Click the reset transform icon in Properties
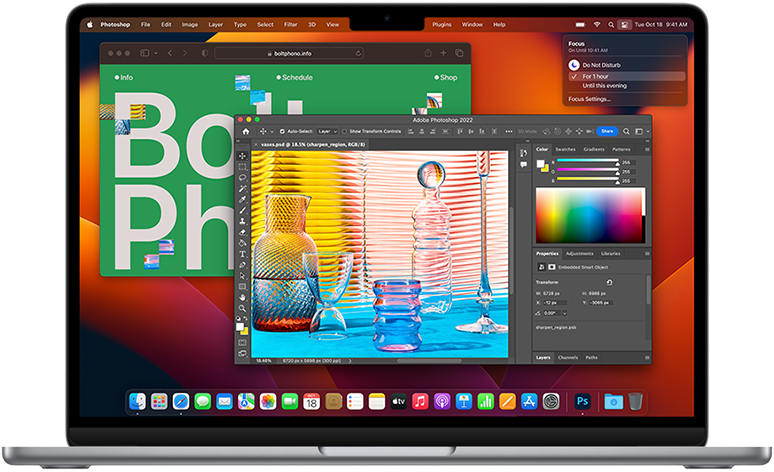 (609, 282)
